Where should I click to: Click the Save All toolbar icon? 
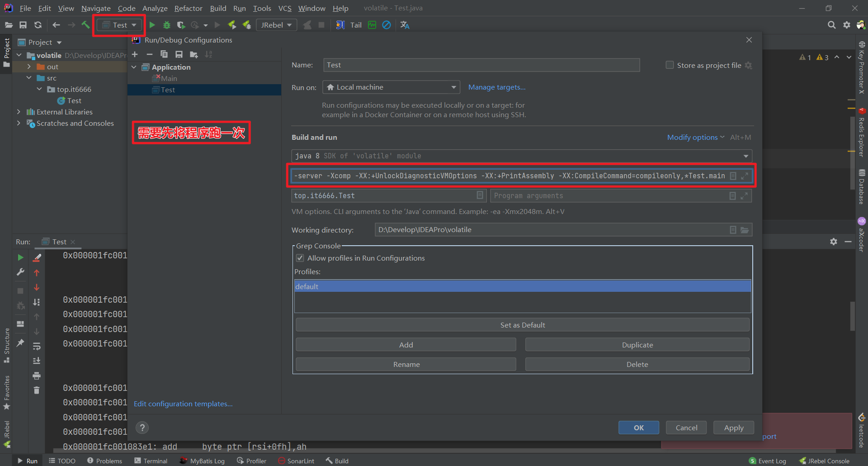click(23, 25)
